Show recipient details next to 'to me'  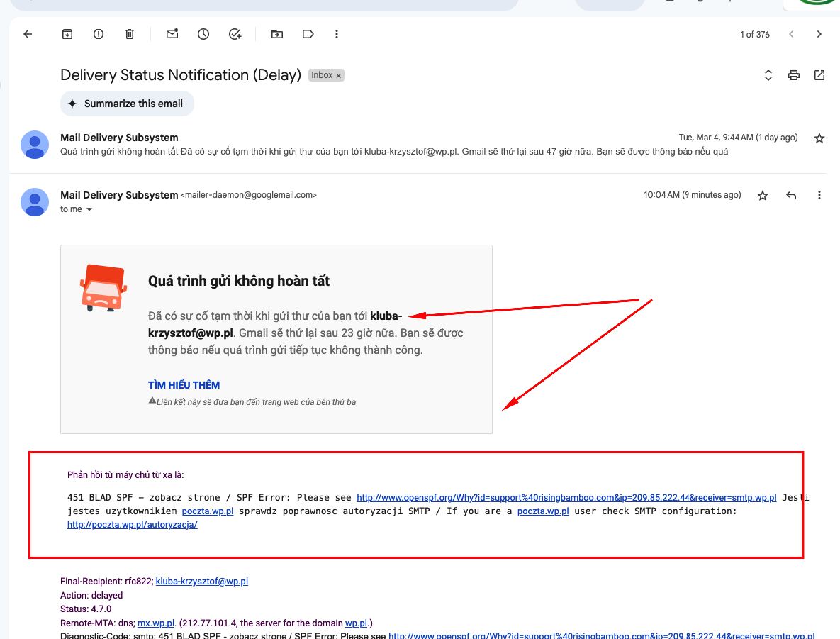pyautogui.click(x=89, y=210)
